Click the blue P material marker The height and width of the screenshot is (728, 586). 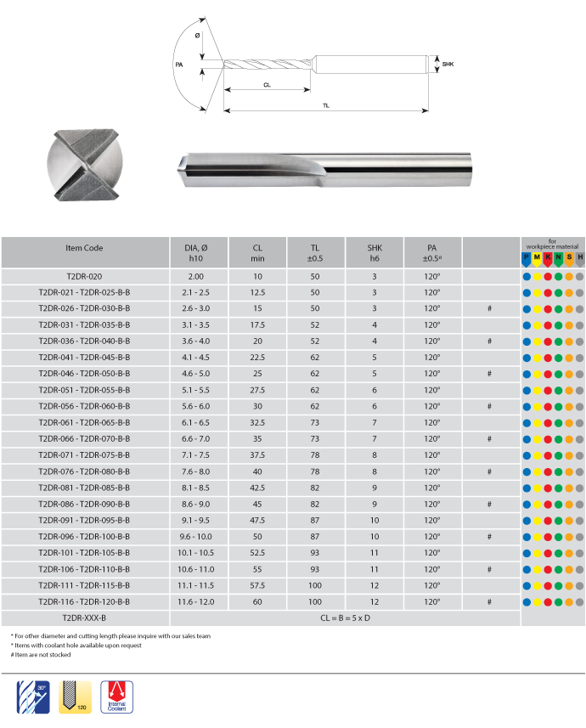click(x=527, y=257)
